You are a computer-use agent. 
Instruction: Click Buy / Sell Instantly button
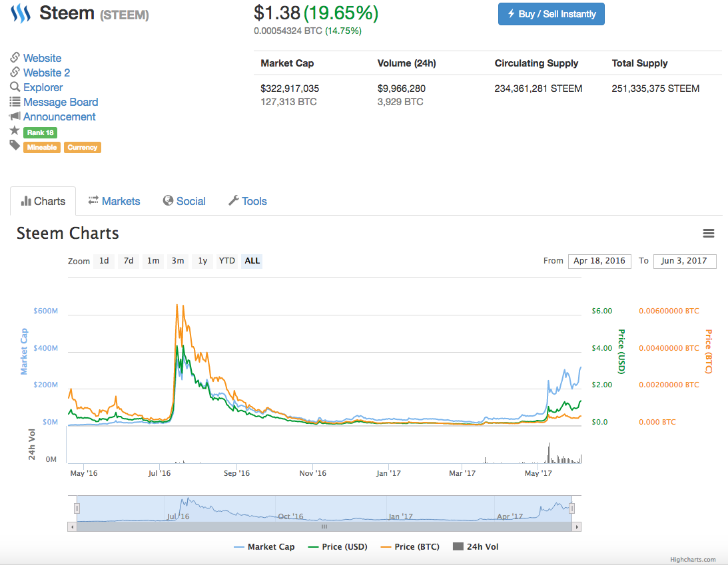tap(551, 14)
